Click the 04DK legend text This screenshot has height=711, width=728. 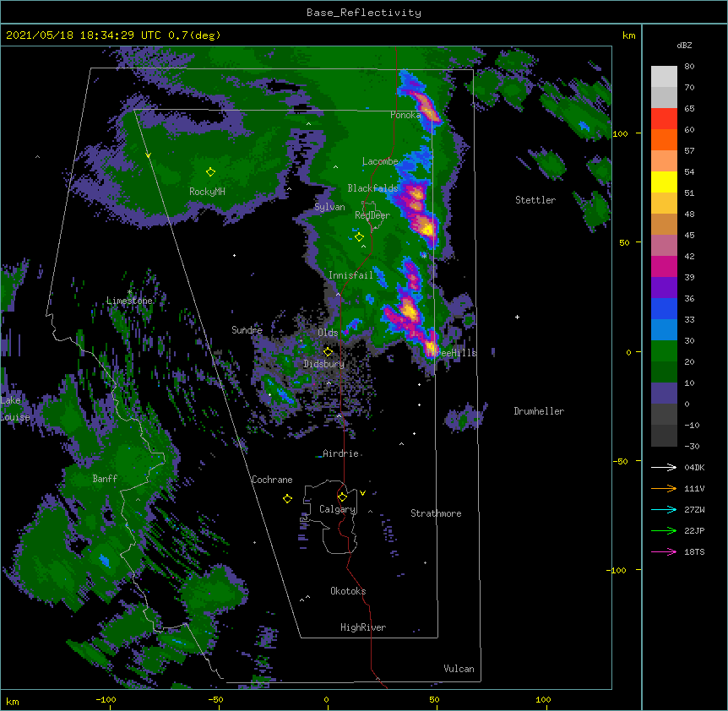(694, 467)
